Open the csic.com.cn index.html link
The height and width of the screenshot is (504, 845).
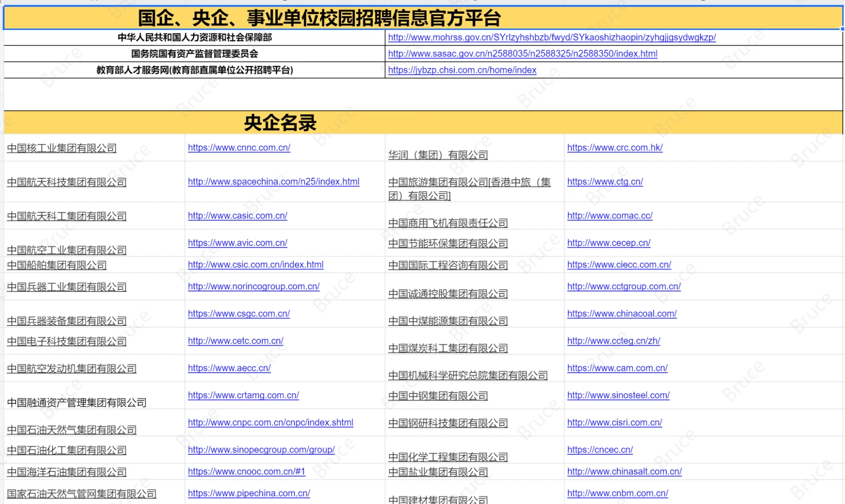[x=256, y=265]
